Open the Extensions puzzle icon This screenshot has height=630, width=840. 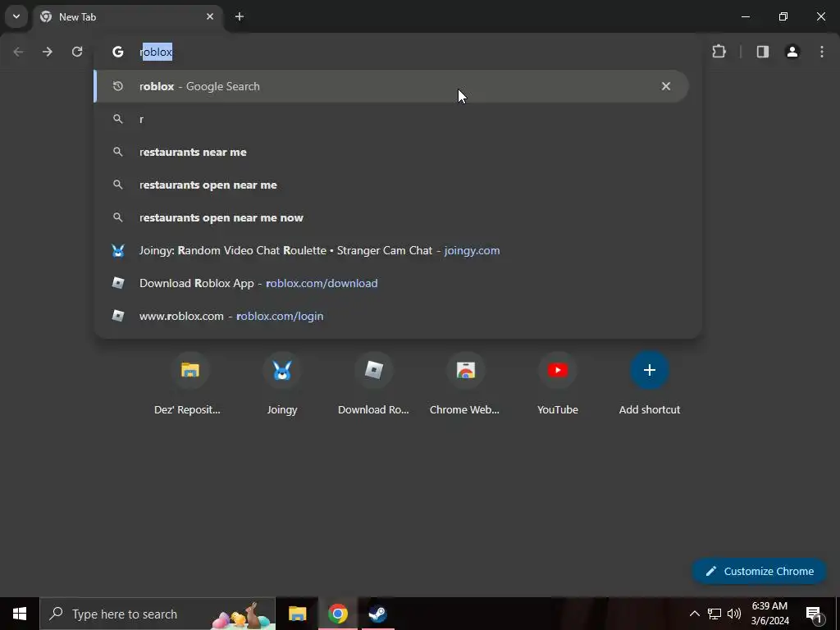[719, 52]
